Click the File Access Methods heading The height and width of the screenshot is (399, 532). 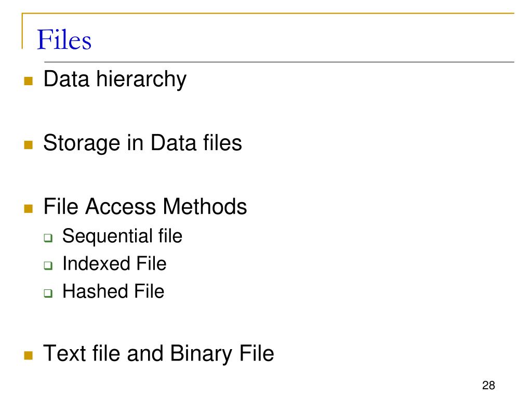click(x=145, y=206)
